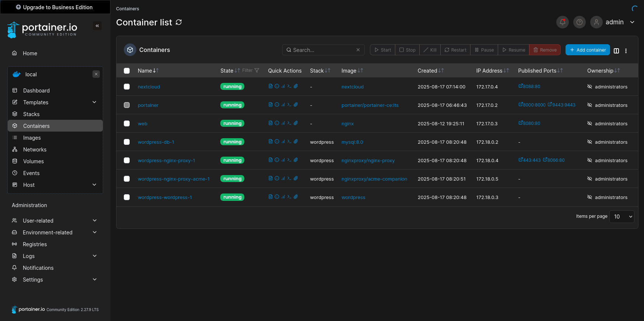The height and width of the screenshot is (321, 644).
Task: Click the inspect icon for wordpress-db-1 row
Action: tap(277, 142)
